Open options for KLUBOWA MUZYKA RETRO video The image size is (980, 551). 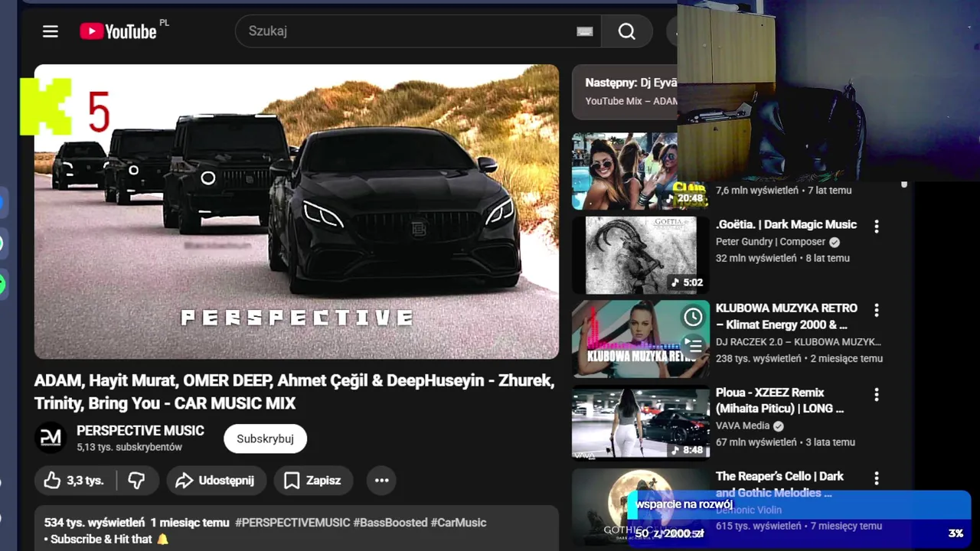877,310
